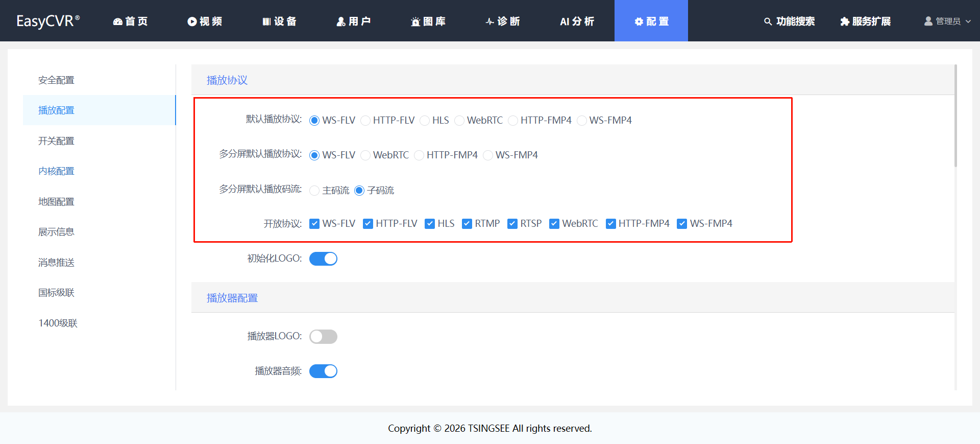Open the 图库 menu label
980x444 pixels.
click(434, 21)
